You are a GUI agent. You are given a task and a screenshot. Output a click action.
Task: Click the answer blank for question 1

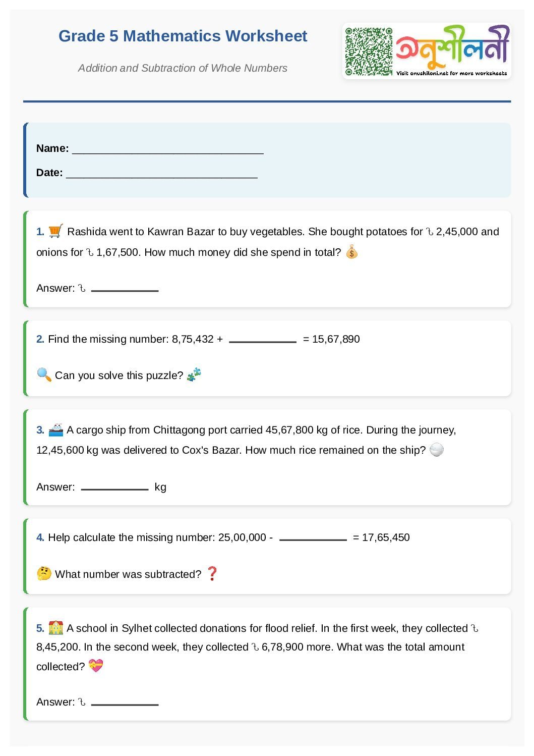(125, 289)
